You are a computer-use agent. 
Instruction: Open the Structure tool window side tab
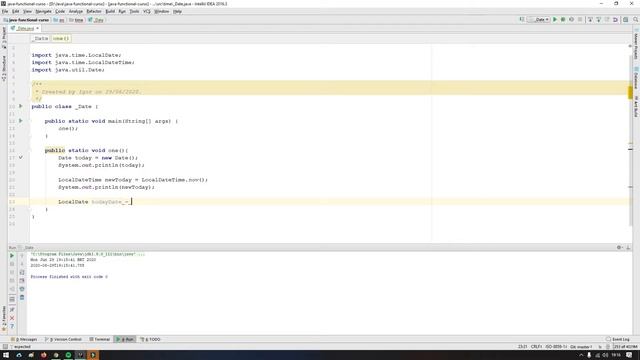click(4, 68)
